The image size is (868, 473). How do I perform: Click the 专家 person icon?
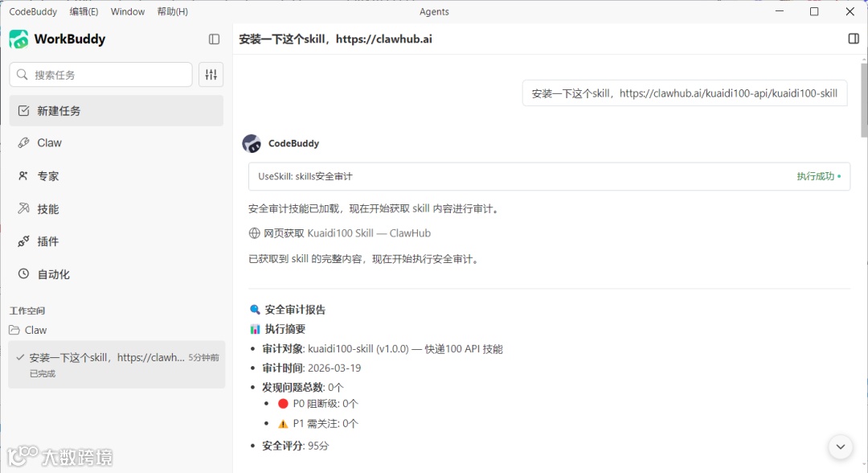point(23,176)
